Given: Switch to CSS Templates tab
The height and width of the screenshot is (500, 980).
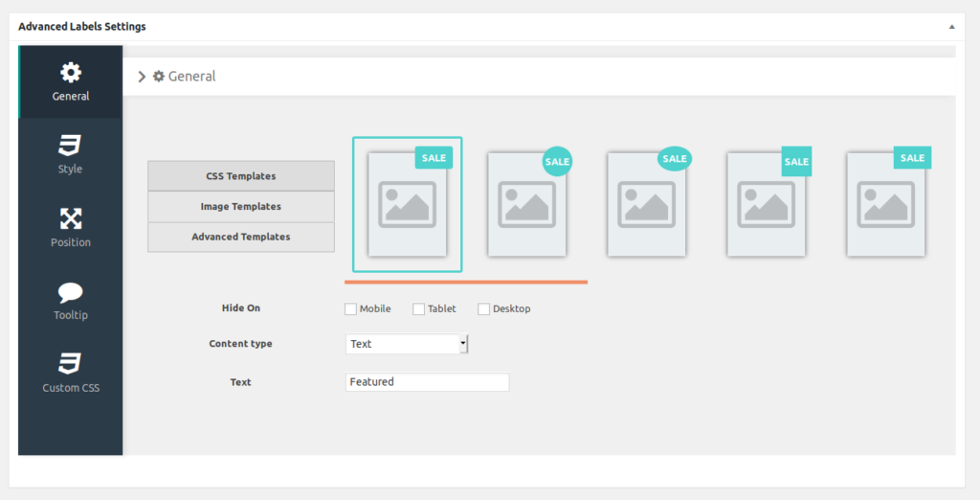Looking at the screenshot, I should [x=241, y=176].
